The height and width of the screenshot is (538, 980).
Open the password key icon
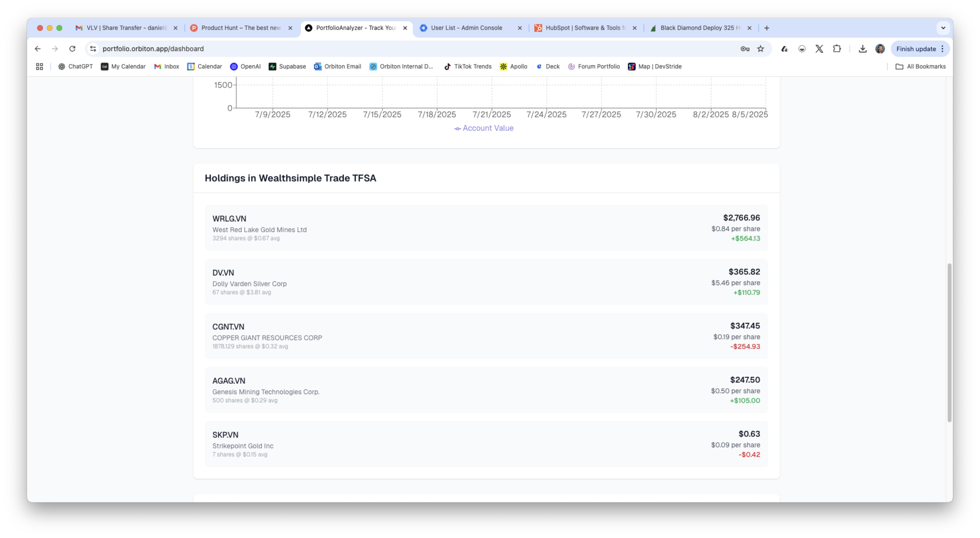coord(745,49)
